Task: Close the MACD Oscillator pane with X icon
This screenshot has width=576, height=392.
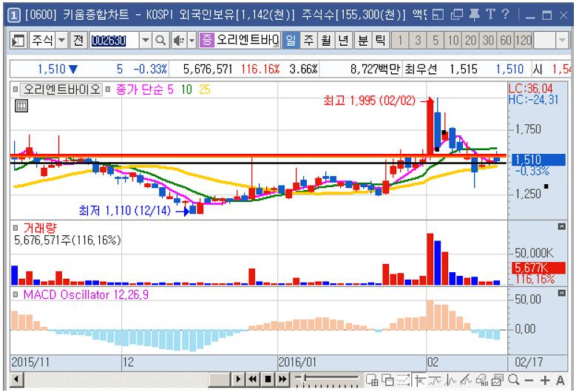Action: point(561,293)
